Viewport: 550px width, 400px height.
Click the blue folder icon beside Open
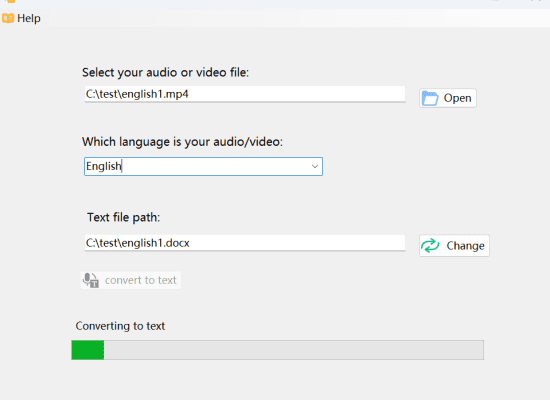click(430, 98)
